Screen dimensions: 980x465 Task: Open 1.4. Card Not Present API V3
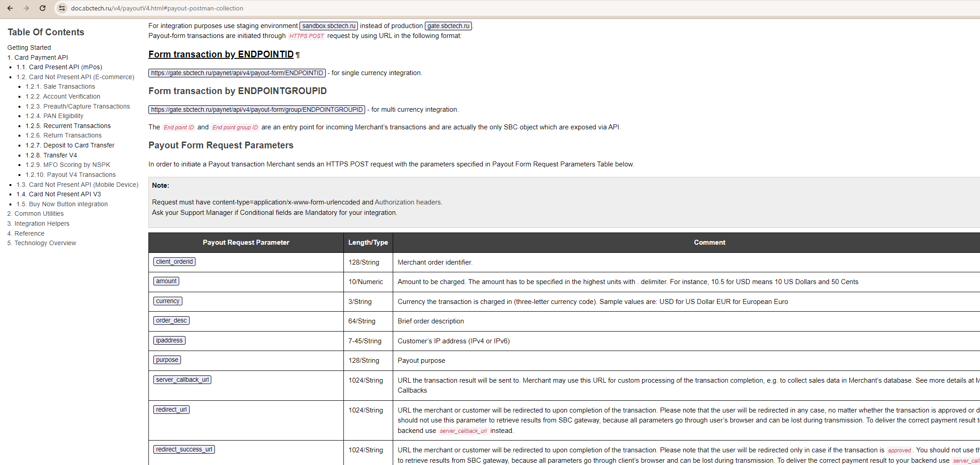59,194
